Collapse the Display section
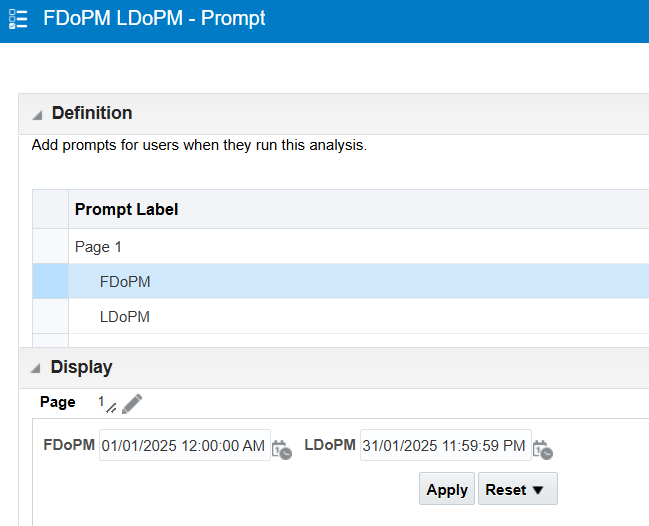This screenshot has width=649, height=526. [36, 368]
